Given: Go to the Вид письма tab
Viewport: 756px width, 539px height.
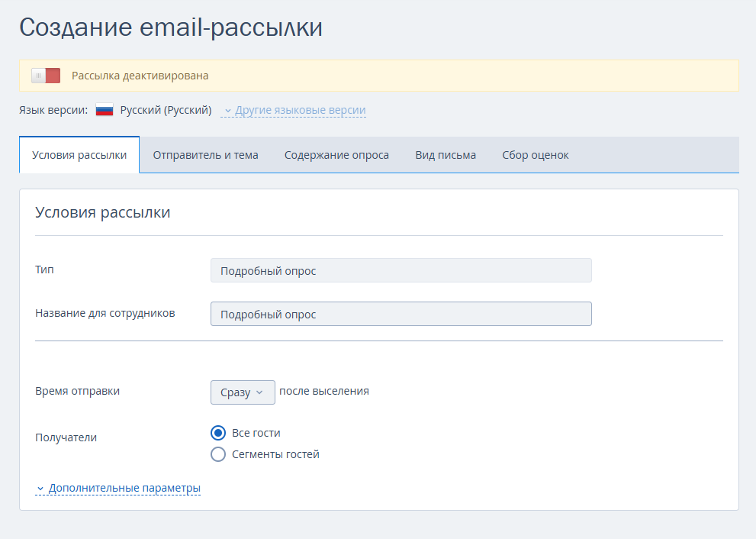Looking at the screenshot, I should coord(446,155).
